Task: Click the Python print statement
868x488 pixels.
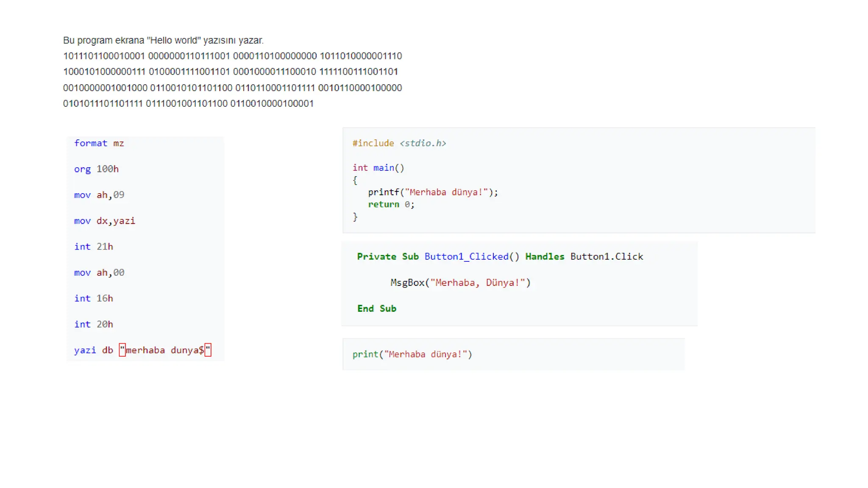Action: [x=412, y=354]
